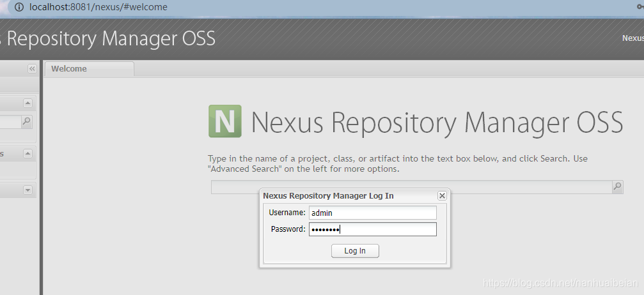Focus the Username field containing admin
The height and width of the screenshot is (295, 644).
(x=372, y=213)
